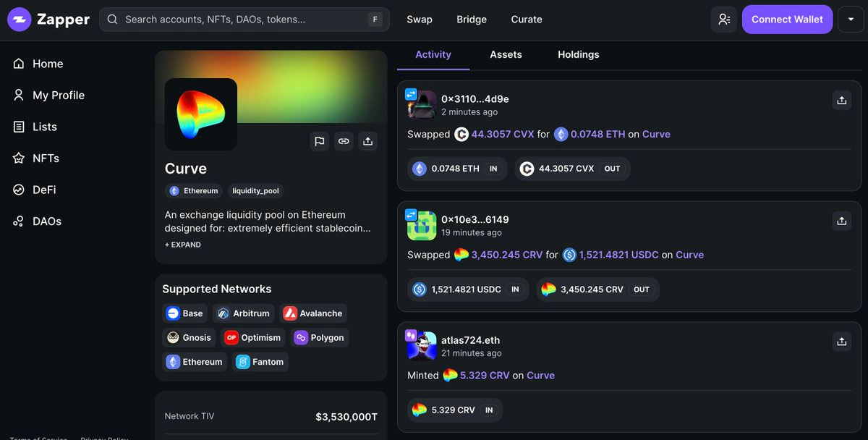Screen dimensions: 868x440
Task: Click the '2 minutes ago' timestamp
Action: (x=469, y=112)
